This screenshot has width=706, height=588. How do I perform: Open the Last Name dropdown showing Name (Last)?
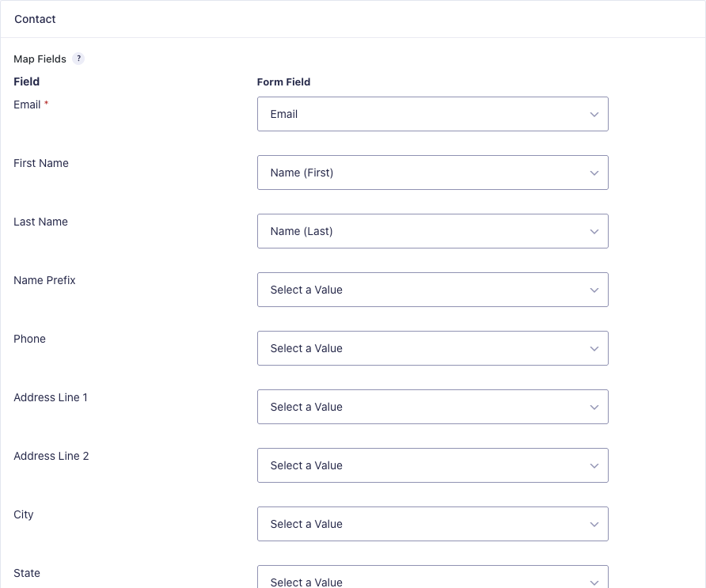tap(433, 231)
